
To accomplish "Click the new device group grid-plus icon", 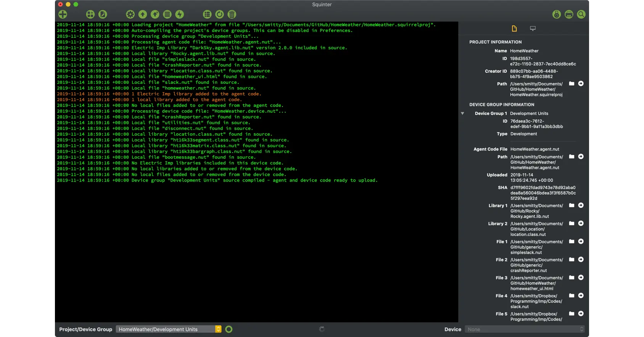I will click(90, 14).
